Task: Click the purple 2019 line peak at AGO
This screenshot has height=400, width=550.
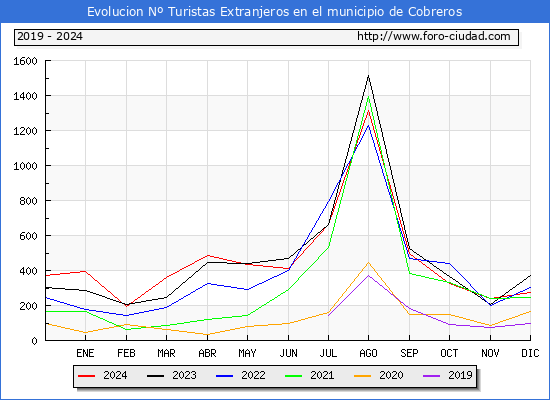Action: pos(368,275)
